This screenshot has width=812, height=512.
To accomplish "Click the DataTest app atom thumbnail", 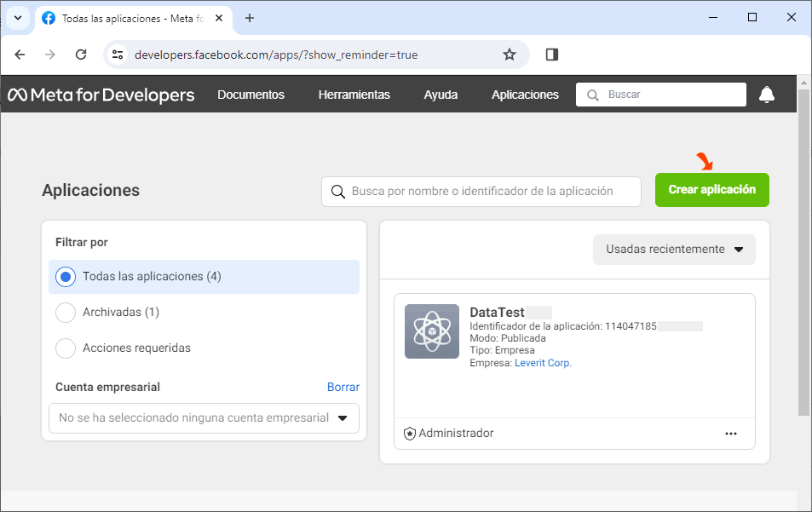I will tap(432, 331).
